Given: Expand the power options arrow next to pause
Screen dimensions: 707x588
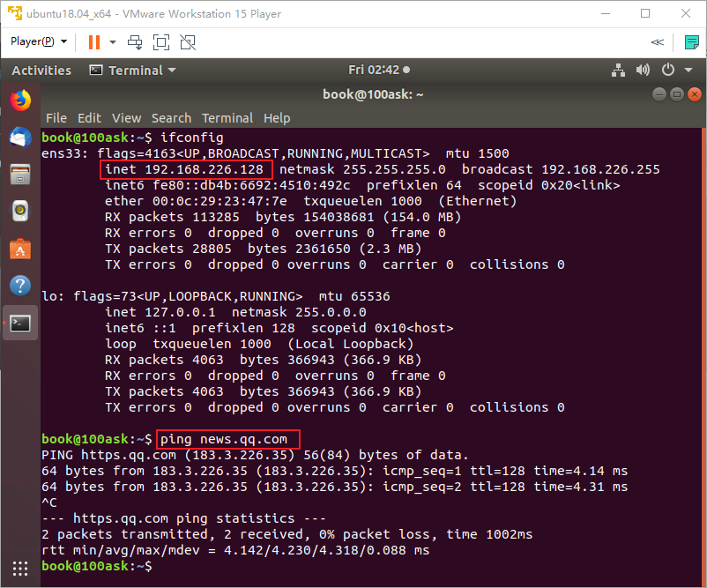Looking at the screenshot, I should coord(113,42).
